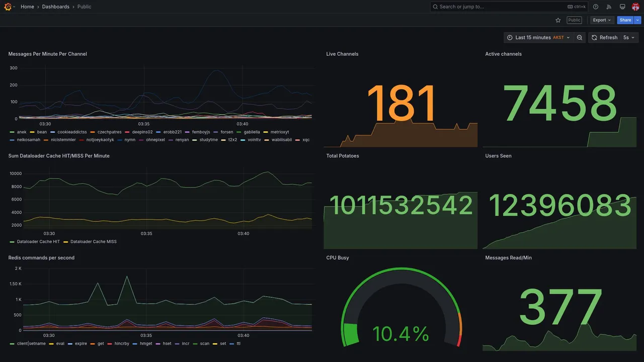Go to Home breadcrumb
Screen dimensions: 644x362
[x=28, y=7]
